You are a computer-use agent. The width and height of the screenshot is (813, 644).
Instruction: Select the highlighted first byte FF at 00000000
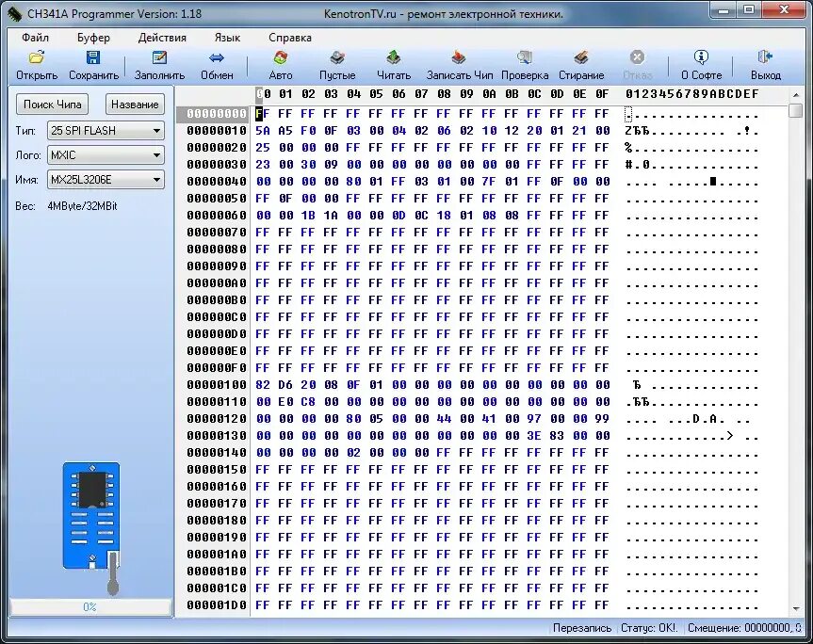[x=262, y=114]
